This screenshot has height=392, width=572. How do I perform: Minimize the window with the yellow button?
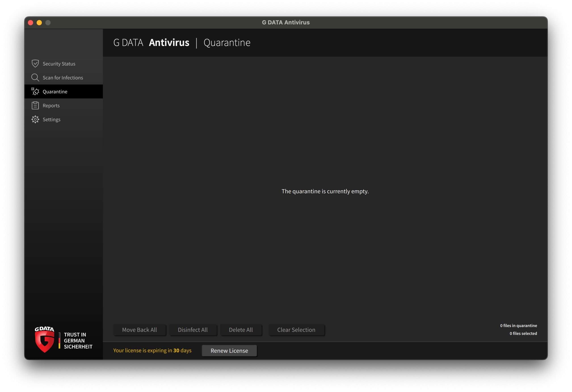pos(39,23)
